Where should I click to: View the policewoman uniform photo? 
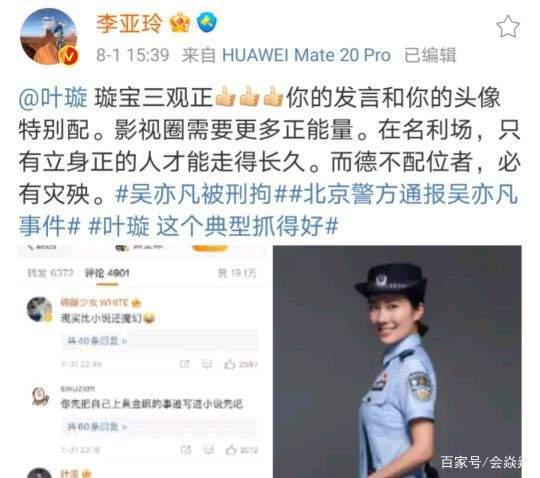point(397,362)
